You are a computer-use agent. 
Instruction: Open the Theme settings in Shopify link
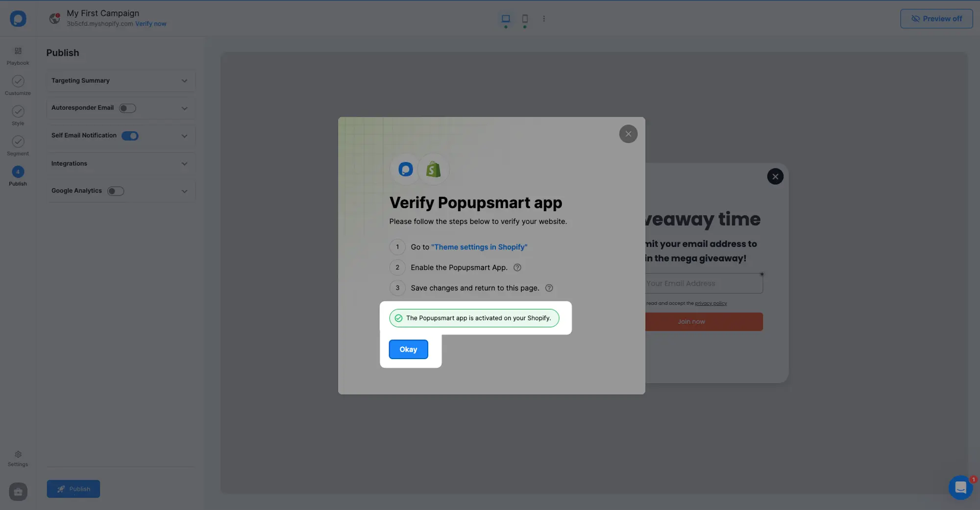pyautogui.click(x=479, y=247)
